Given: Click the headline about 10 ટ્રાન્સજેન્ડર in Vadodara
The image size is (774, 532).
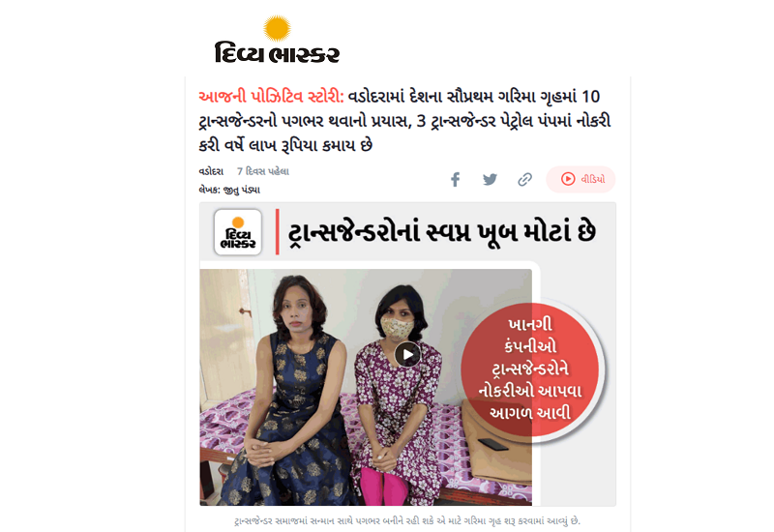Looking at the screenshot, I should click(x=404, y=120).
